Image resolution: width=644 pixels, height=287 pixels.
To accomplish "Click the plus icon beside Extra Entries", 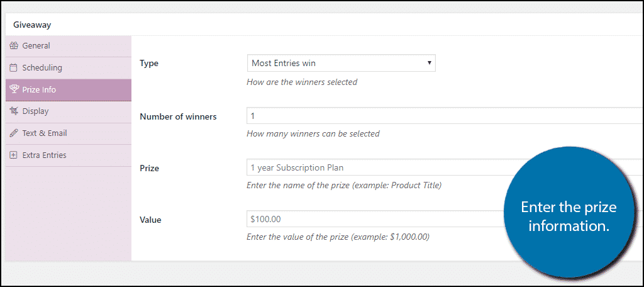I will 14,155.
